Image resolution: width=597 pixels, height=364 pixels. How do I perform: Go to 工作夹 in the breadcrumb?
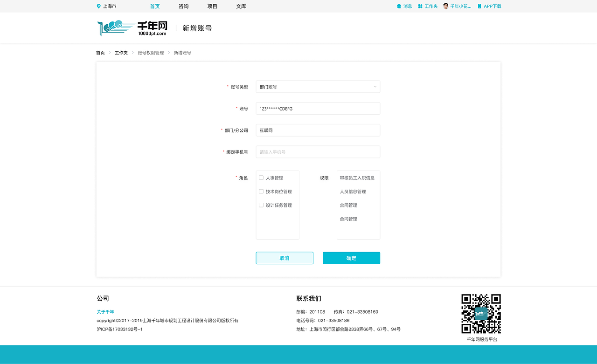coord(121,53)
